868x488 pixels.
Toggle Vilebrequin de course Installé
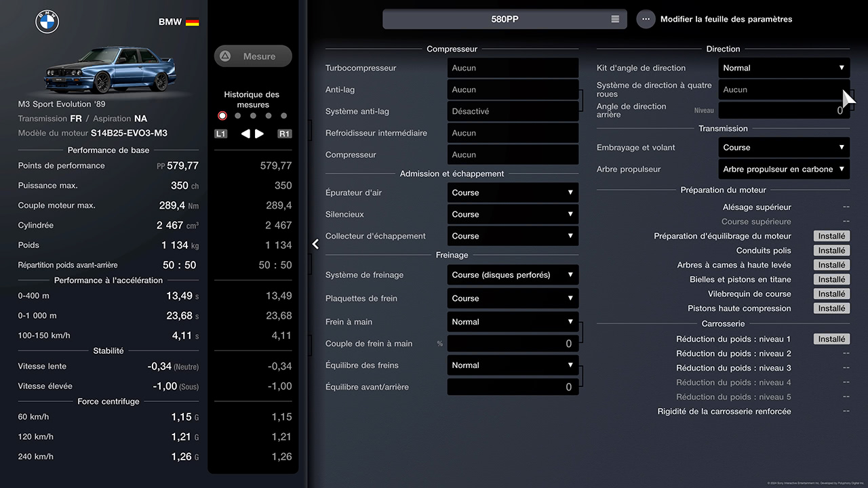831,294
